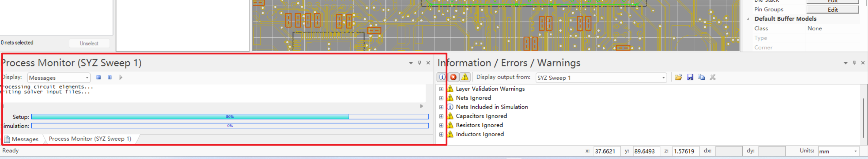This screenshot has width=868, height=159.
Task: Click warning icon beside Resistors Ignored
Action: coord(450,125)
